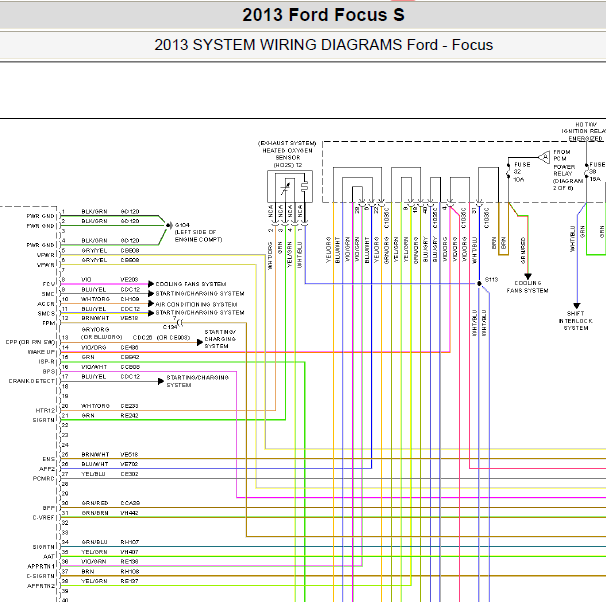Click the FCV pin label
606x602 pixels.
click(x=49, y=284)
